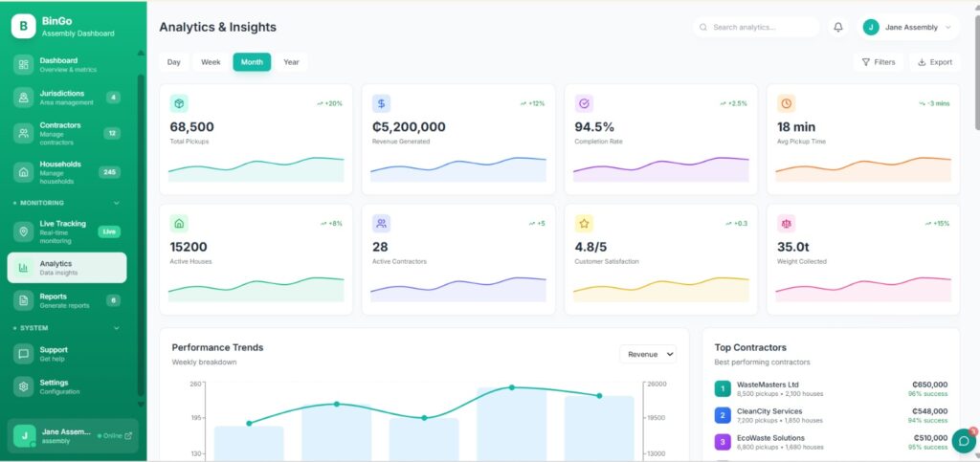The image size is (980, 462).
Task: Open the Revenue metric dropdown
Action: pyautogui.click(x=648, y=354)
